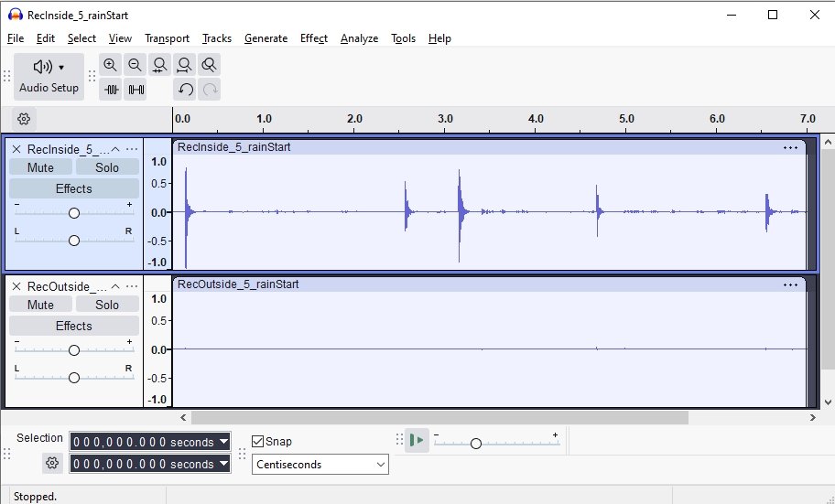Click the RecInside_5 track gain slider knob
Screen dimensions: 835x504
tap(74, 213)
